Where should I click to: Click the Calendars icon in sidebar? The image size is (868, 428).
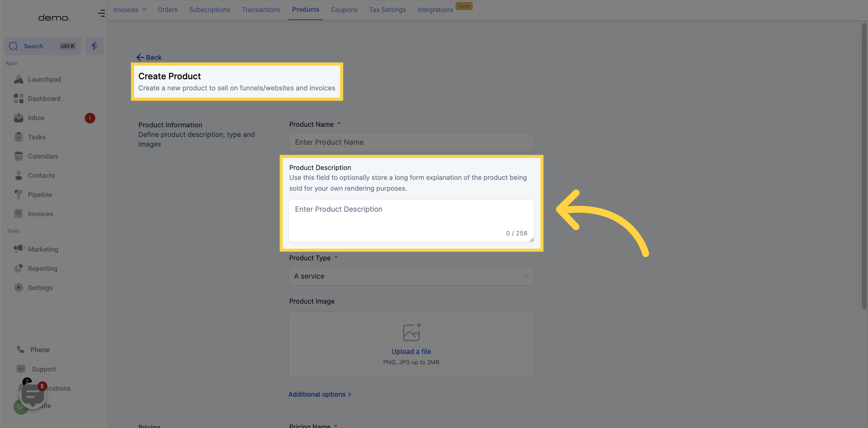(19, 156)
